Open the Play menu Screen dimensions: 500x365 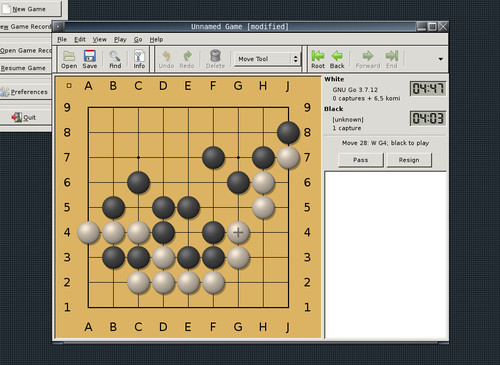pos(120,40)
